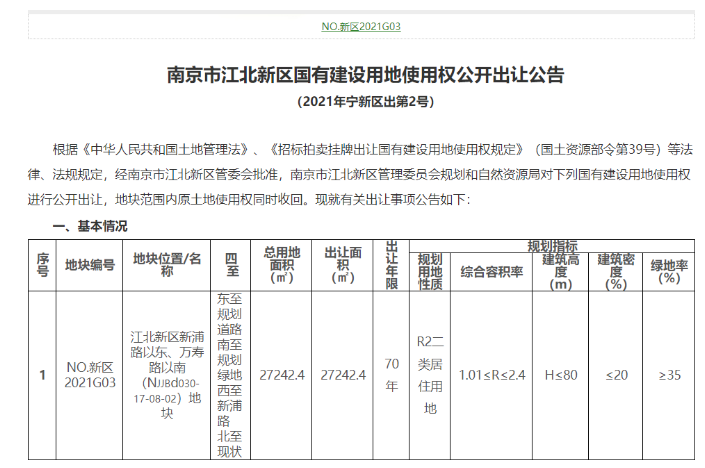Click the 地块编号 column header

[x=90, y=265]
